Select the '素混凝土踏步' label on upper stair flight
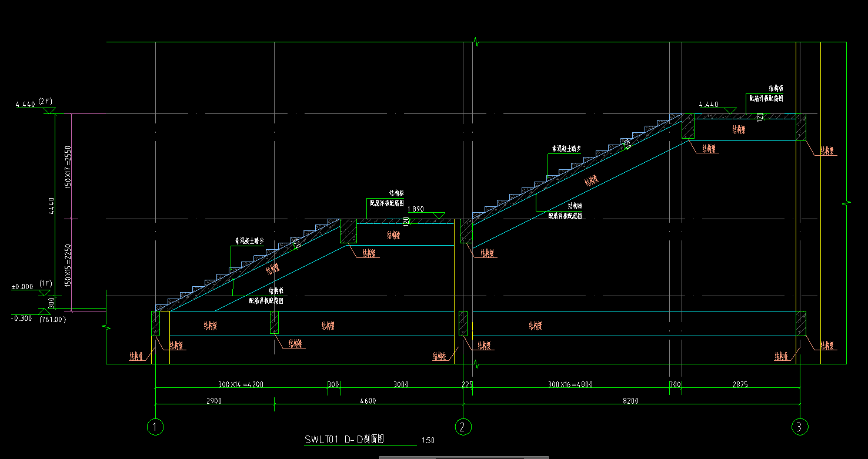Viewport: 868px width, 459px height. (x=566, y=149)
